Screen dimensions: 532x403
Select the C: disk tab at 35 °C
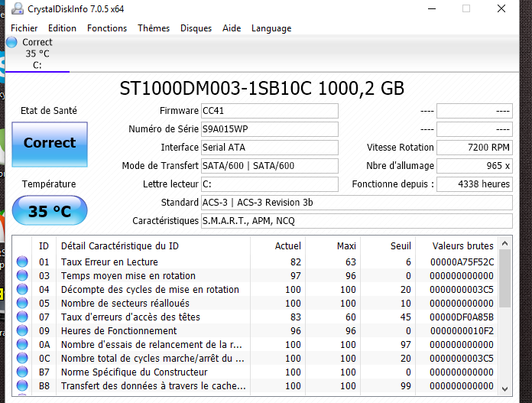tap(37, 54)
